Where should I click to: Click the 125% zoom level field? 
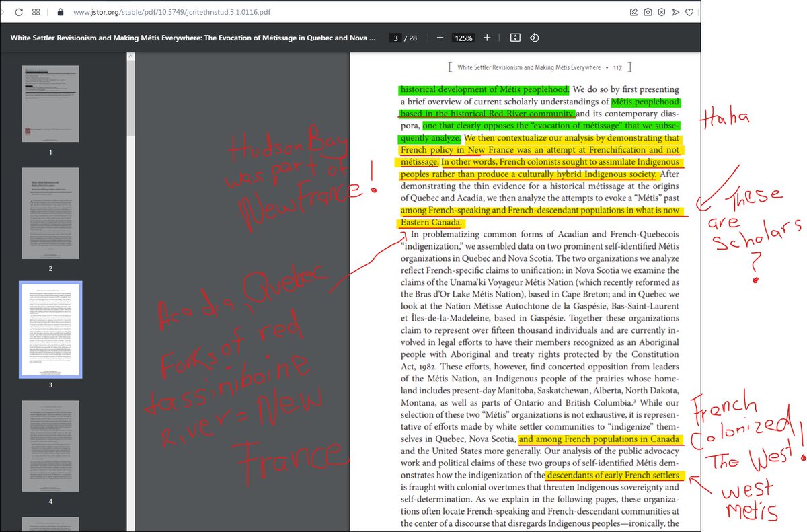(x=463, y=38)
